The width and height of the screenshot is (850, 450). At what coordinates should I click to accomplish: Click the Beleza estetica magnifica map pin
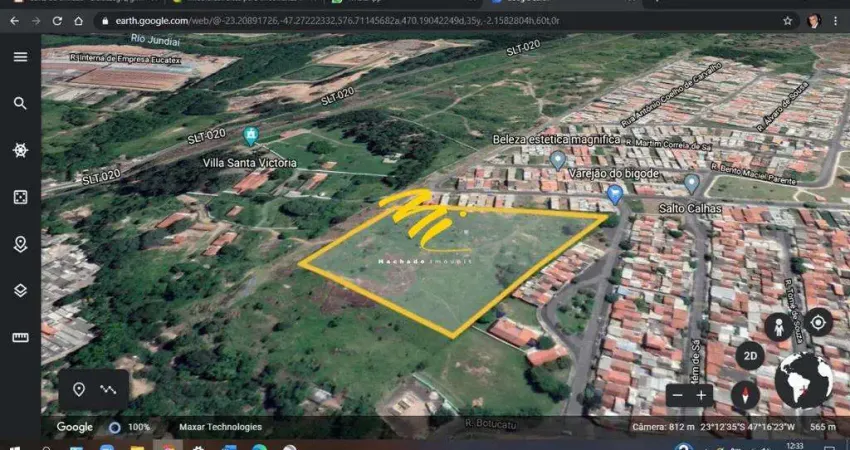tap(557, 160)
